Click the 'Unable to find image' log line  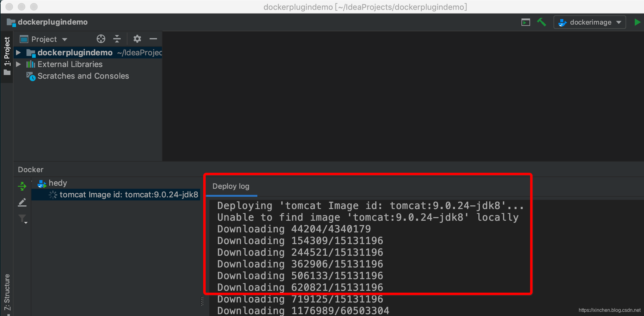pos(368,217)
